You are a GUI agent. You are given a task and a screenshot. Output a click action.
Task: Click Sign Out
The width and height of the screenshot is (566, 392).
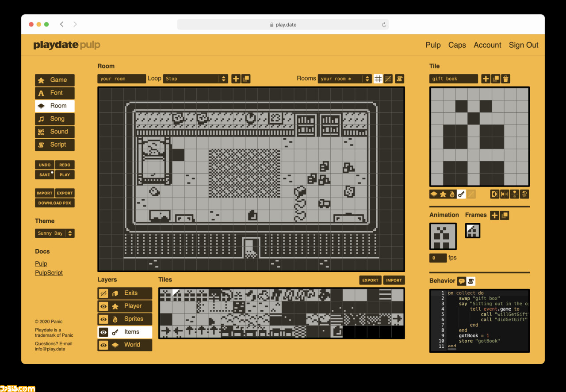(524, 45)
